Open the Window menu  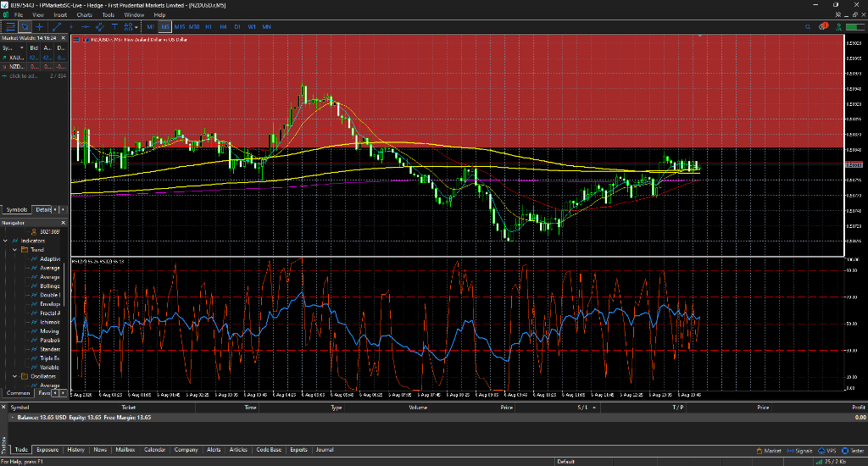tap(134, 15)
